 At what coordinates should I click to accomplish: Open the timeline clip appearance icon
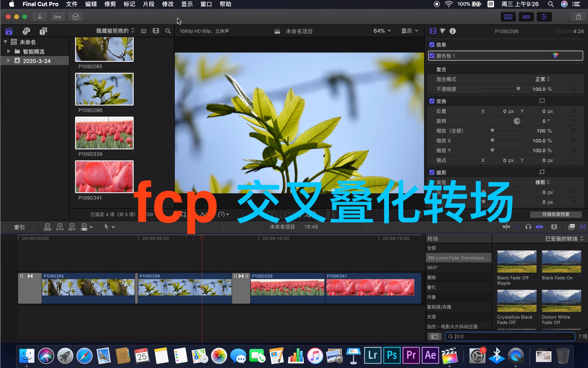(554, 227)
